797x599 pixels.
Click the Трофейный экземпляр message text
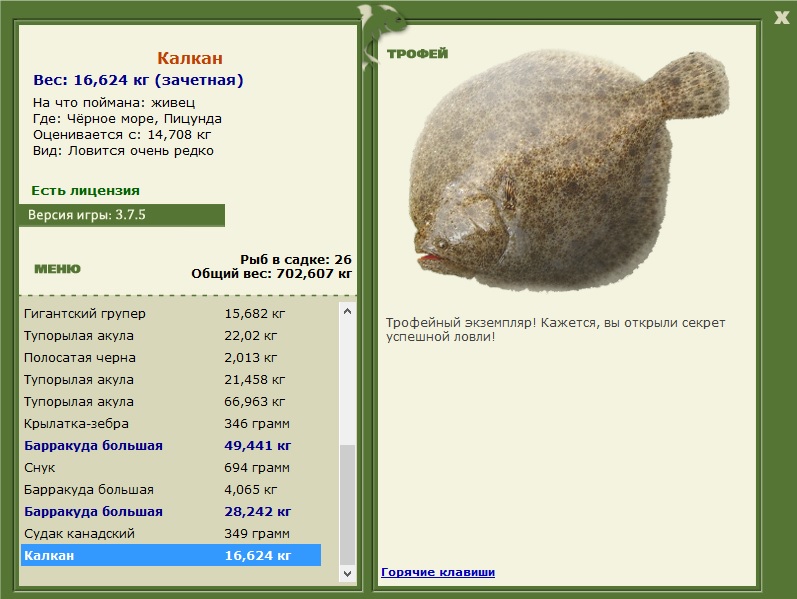coord(555,330)
